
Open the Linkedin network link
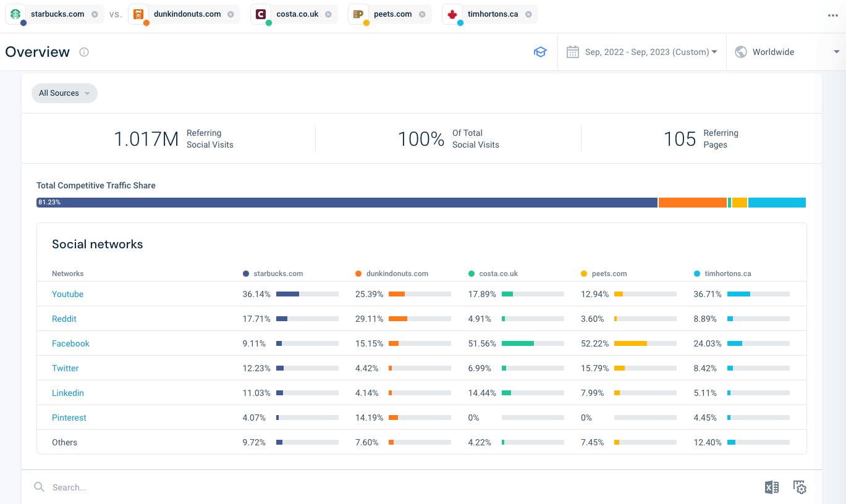68,393
